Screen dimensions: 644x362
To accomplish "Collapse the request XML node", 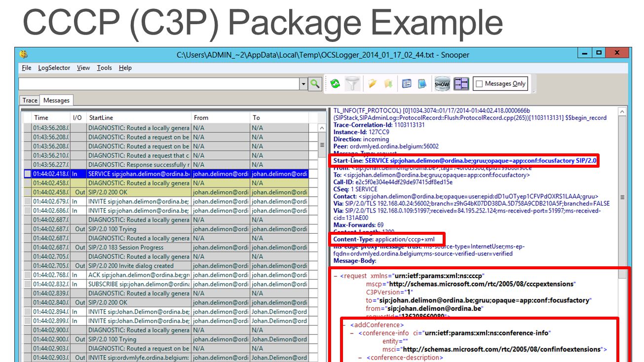I will (336, 276).
